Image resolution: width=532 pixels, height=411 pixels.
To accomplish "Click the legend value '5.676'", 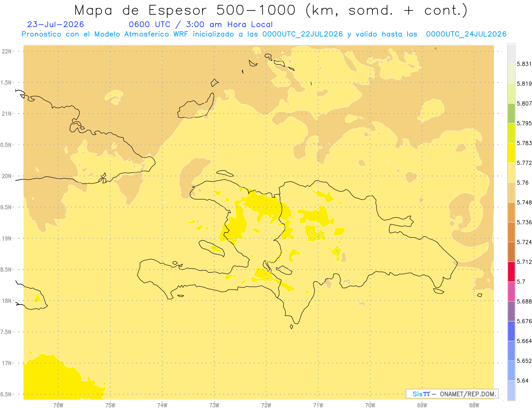I will click(524, 321).
